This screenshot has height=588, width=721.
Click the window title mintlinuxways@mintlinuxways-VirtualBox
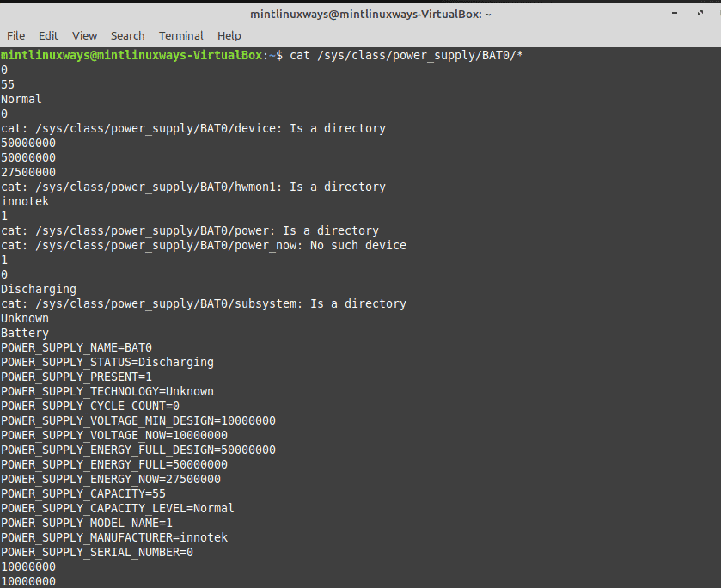tap(370, 15)
